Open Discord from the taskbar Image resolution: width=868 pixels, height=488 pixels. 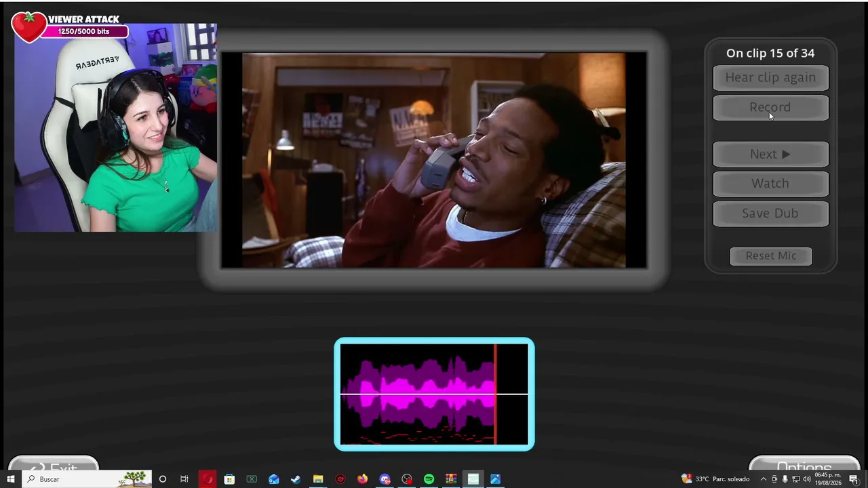pos(384,479)
